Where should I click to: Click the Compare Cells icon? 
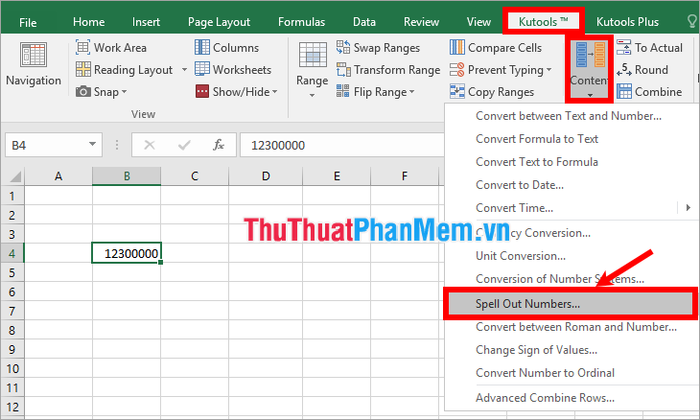coord(457,47)
